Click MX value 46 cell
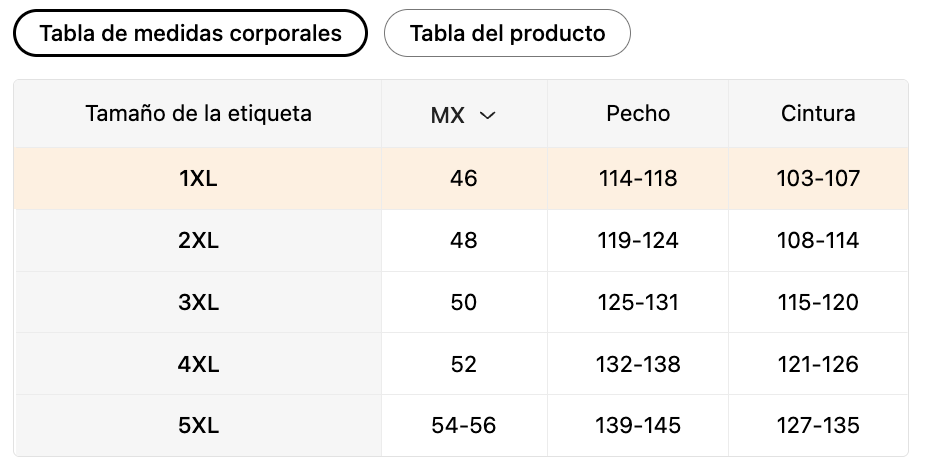This screenshot has height=472, width=928. point(464,178)
